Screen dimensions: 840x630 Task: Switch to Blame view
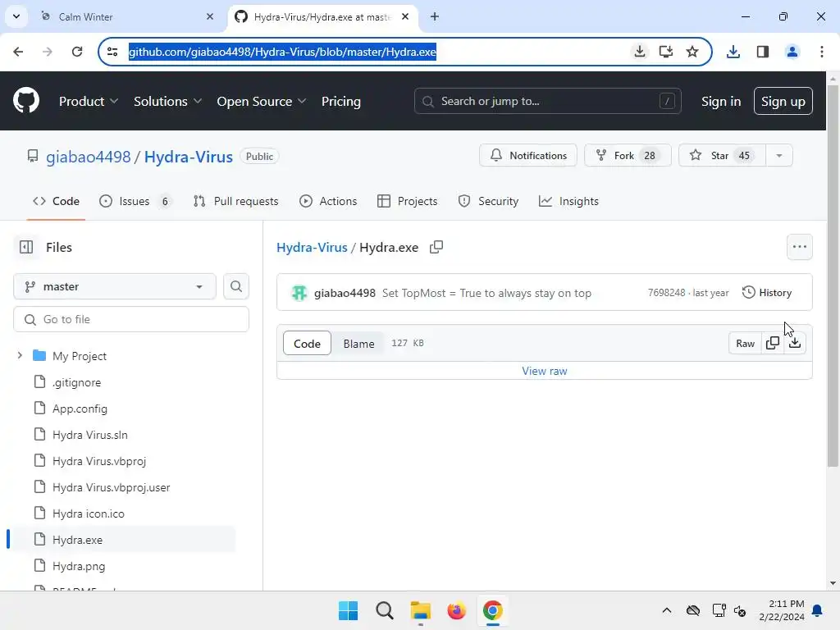pos(359,344)
